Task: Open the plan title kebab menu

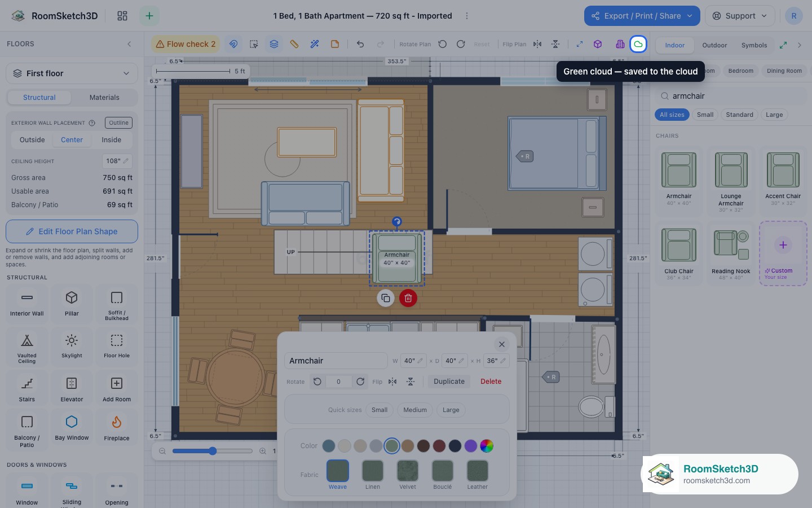Action: point(466,16)
